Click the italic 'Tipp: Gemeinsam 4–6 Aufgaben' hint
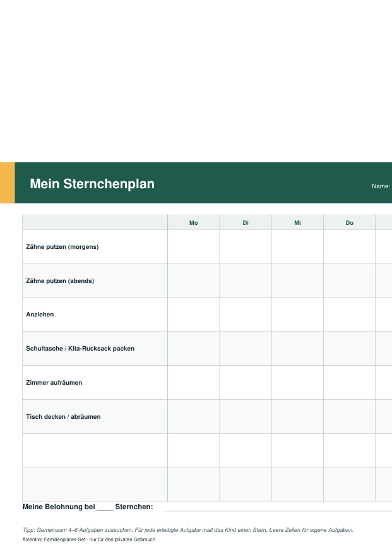 (x=188, y=530)
